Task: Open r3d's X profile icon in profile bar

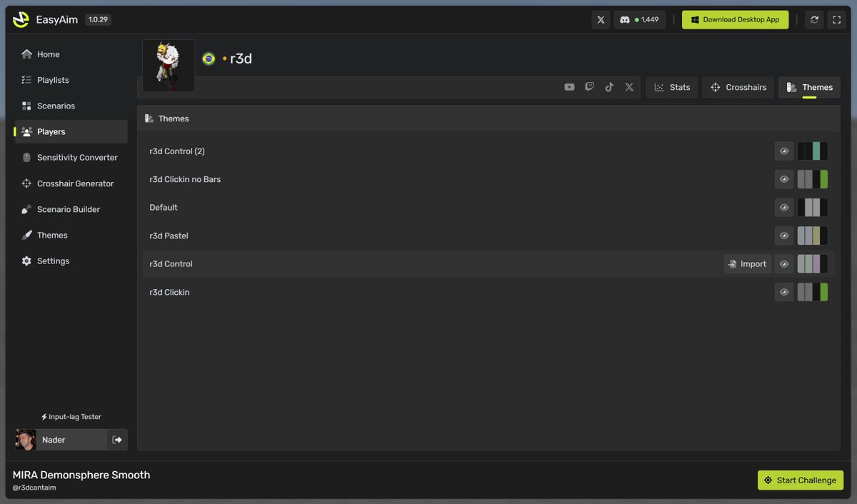Action: point(629,87)
